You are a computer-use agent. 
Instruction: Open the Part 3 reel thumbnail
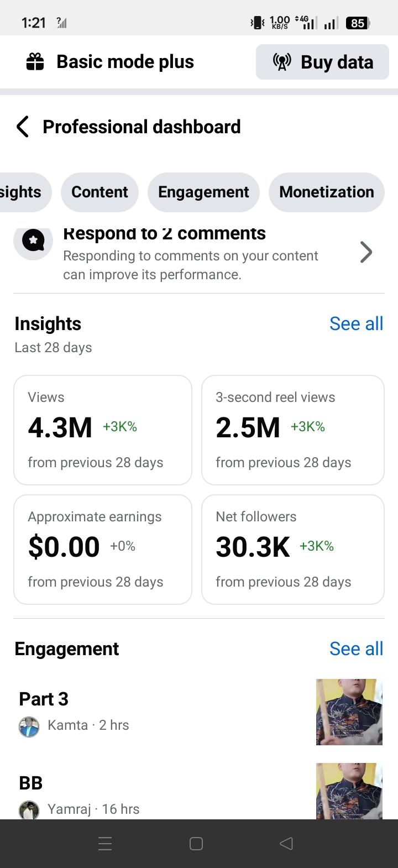pos(349,712)
